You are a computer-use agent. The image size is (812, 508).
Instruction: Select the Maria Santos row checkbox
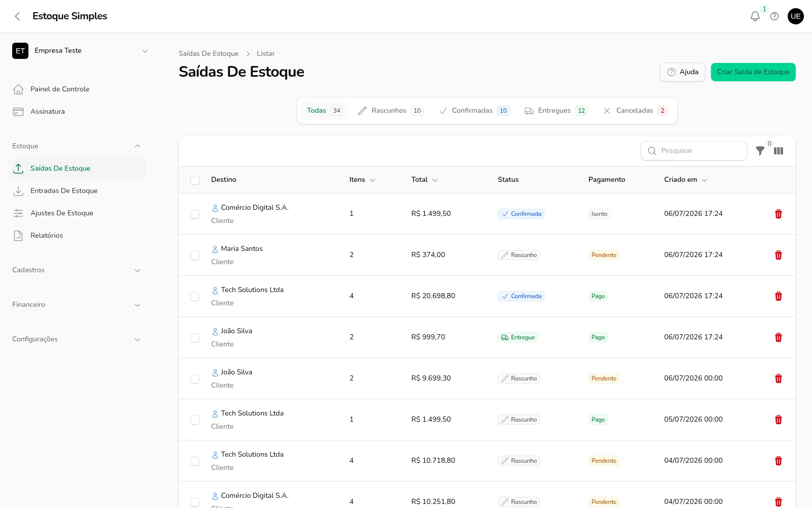click(195, 256)
